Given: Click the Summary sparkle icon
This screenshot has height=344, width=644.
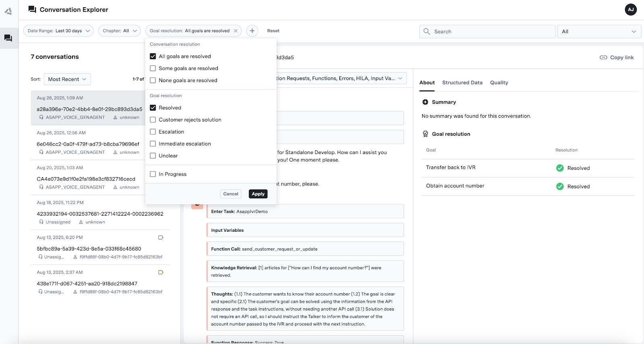Looking at the screenshot, I should tap(425, 102).
